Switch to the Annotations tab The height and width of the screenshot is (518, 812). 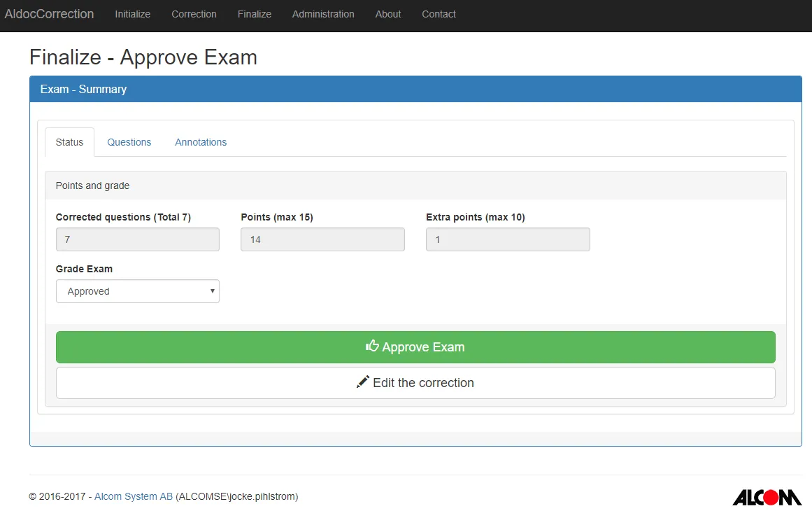(201, 142)
